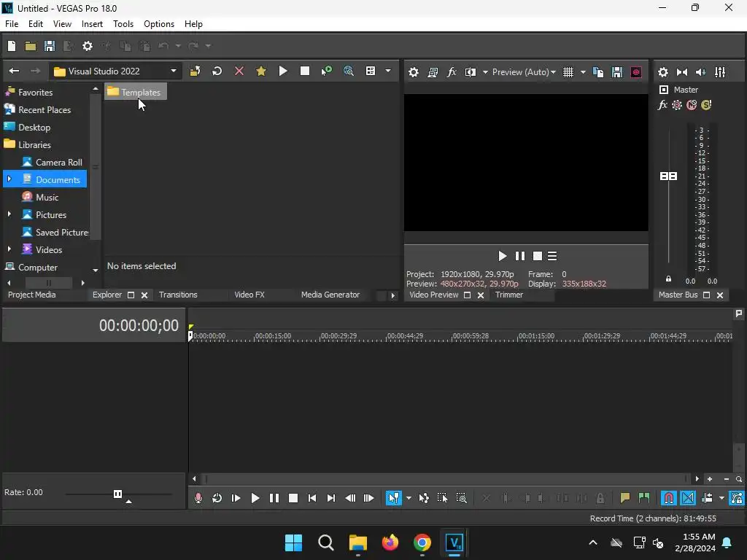Viewport: 747px width, 560px height.
Task: Open Master Bus audio properties gear
Action: click(663, 72)
